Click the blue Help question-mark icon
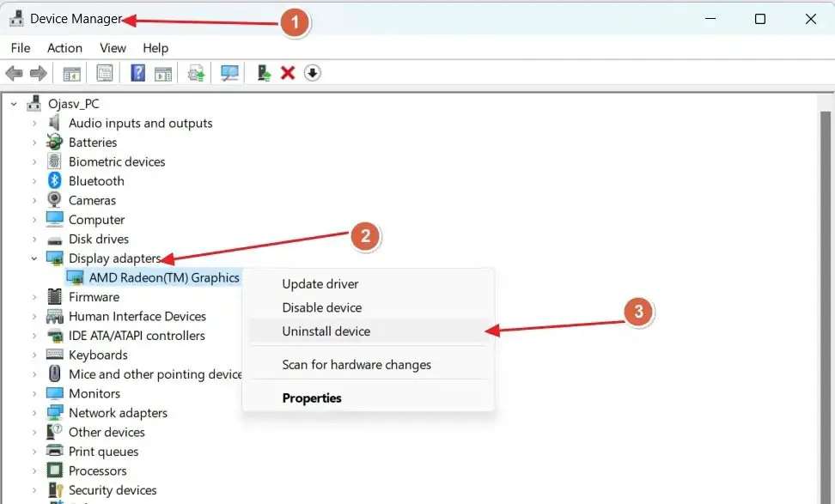Screen dimensions: 835x504 click(138, 72)
